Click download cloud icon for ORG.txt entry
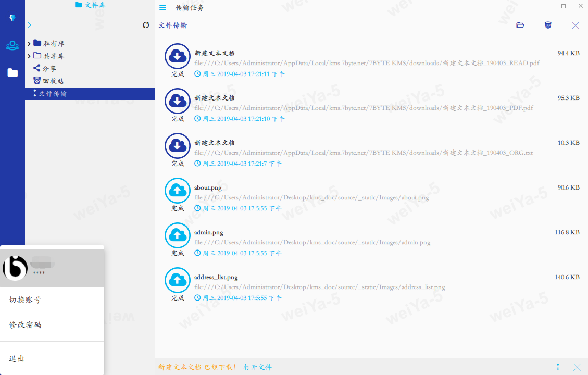 point(178,146)
